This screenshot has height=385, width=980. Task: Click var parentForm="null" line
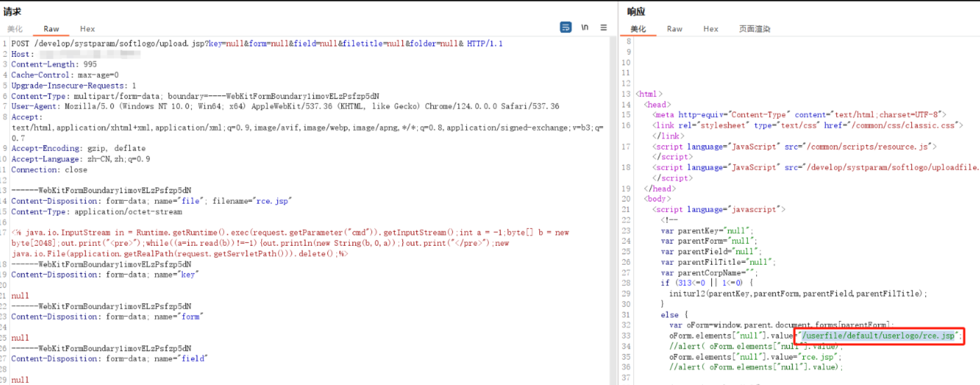tap(709, 241)
